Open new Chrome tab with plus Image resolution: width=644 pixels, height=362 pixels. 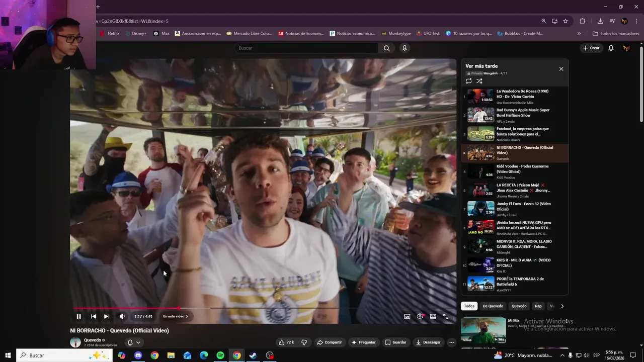[x=98, y=7]
